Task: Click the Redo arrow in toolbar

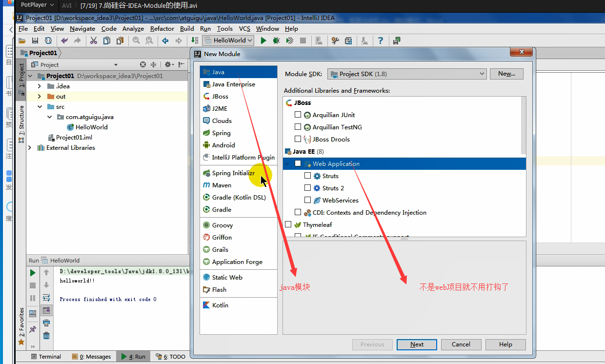Action: (77, 40)
